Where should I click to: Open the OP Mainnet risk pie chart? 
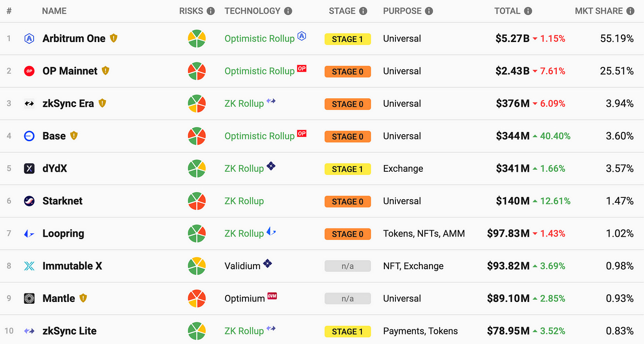(x=197, y=71)
